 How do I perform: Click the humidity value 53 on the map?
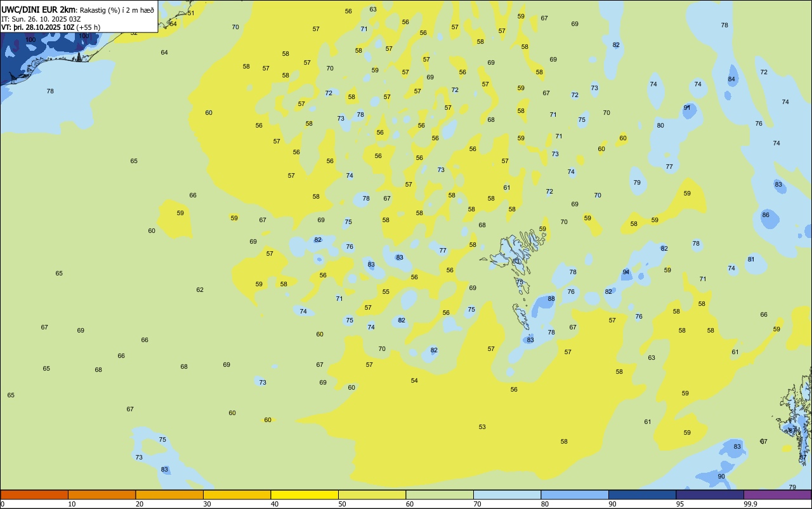coord(482,427)
